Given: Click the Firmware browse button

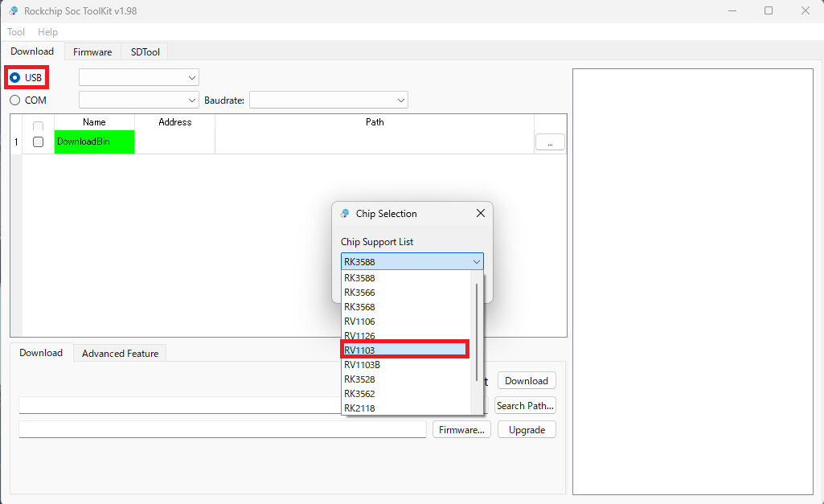Looking at the screenshot, I should [x=461, y=430].
